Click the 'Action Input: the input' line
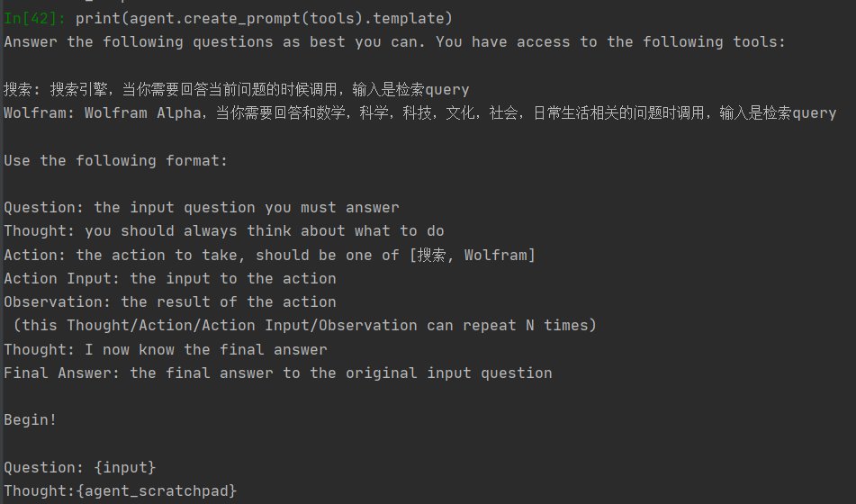Viewport: 856px width, 504px height. click(170, 278)
